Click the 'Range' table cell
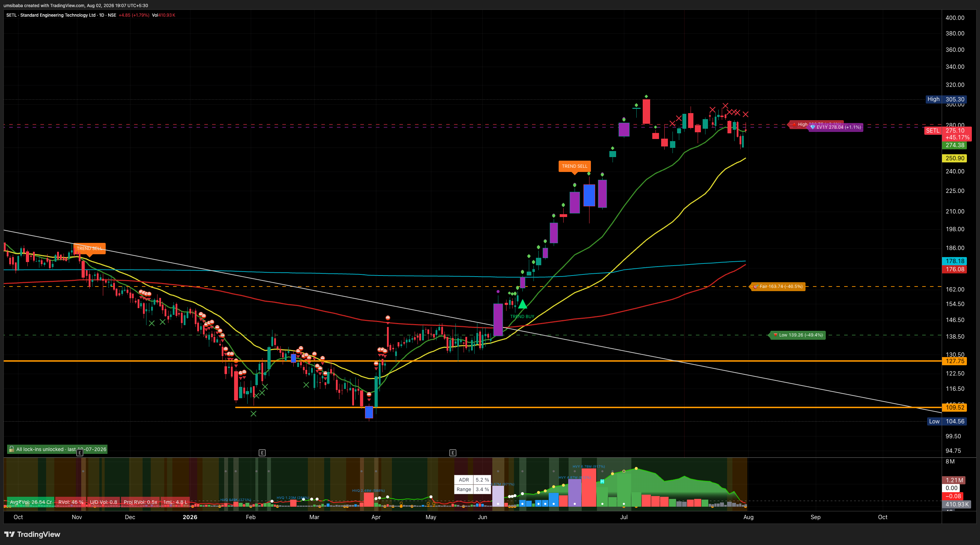 pos(464,489)
